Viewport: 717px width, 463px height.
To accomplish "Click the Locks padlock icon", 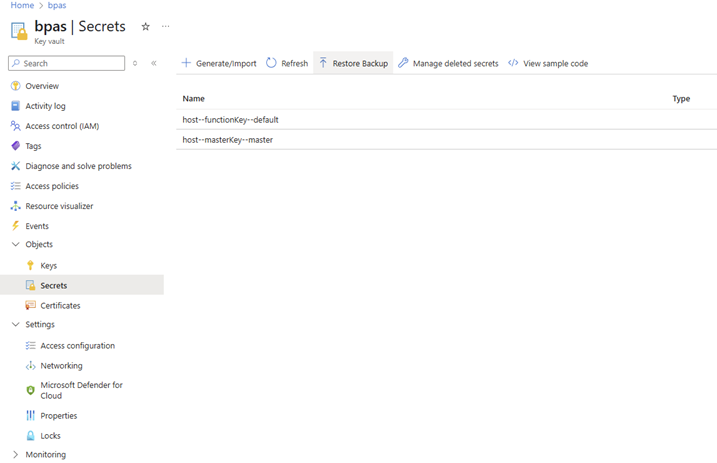I will [30, 436].
